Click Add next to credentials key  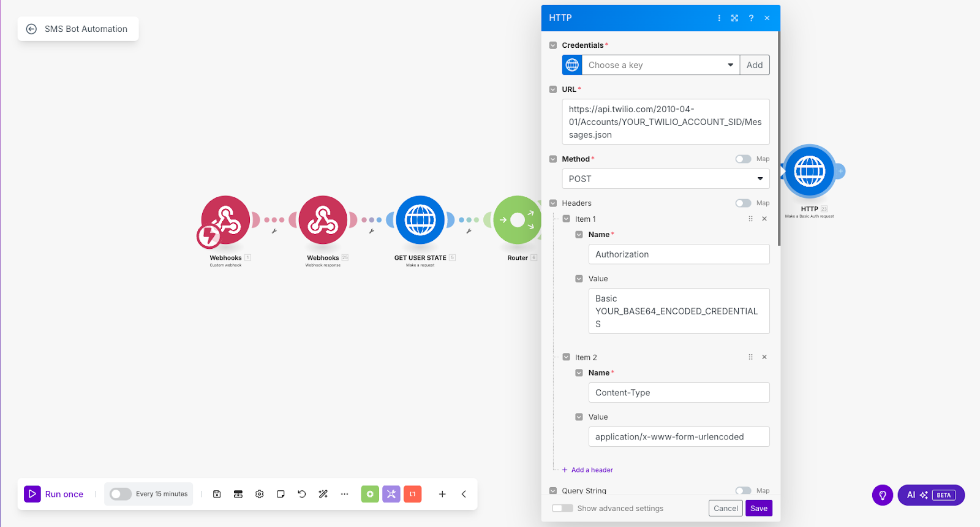coord(755,65)
